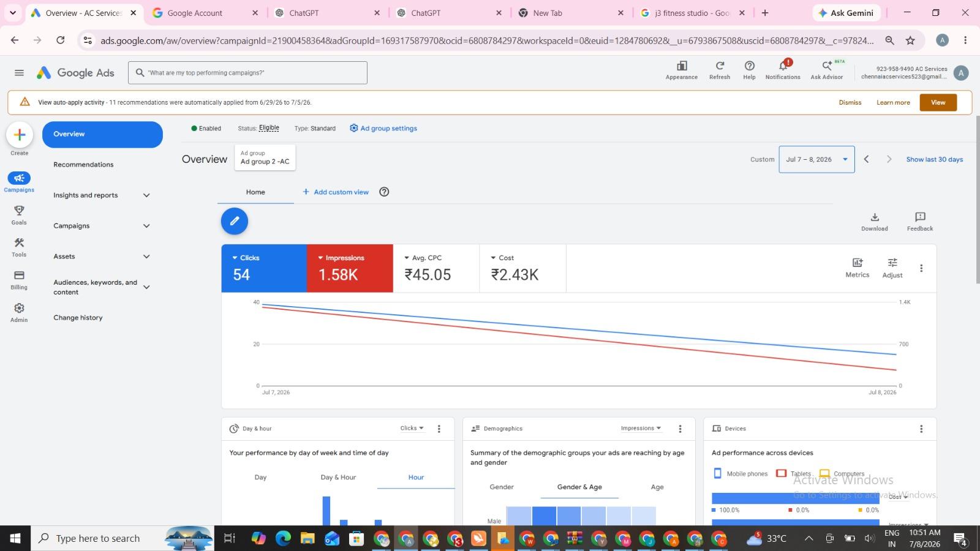
Task: Open the Notifications bell icon
Action: pyautogui.click(x=783, y=66)
